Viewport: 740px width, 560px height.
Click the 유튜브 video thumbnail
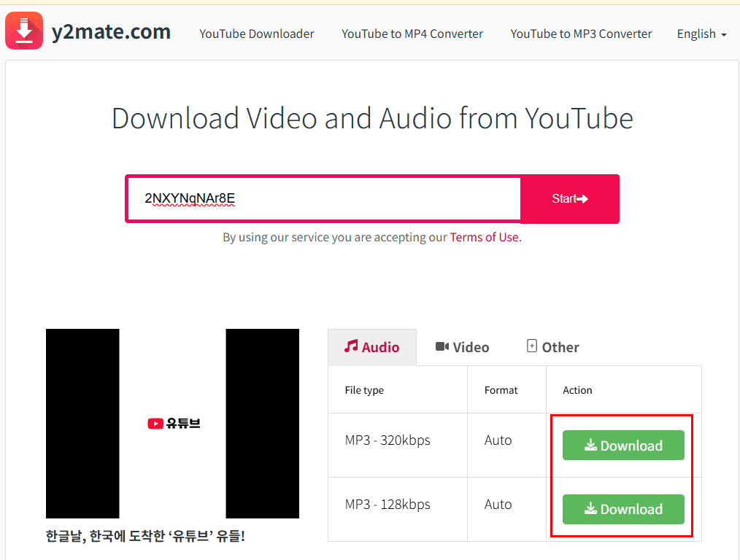click(172, 423)
